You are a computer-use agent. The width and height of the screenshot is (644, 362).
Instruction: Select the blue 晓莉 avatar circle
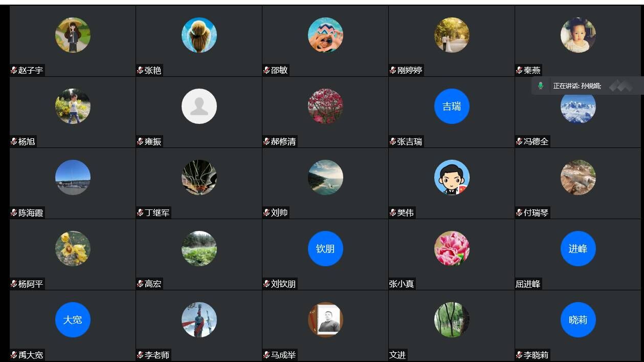(578, 320)
